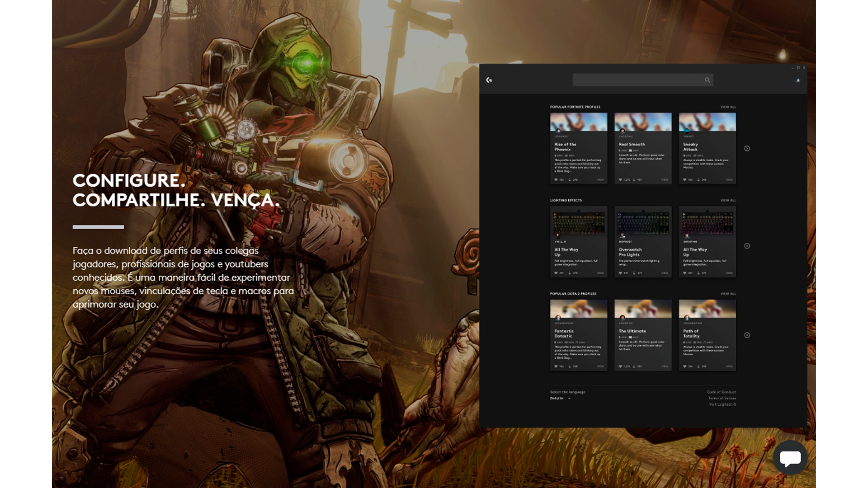Open the Code of Conduct link
This screenshot has height=488, width=868.
coord(722,392)
